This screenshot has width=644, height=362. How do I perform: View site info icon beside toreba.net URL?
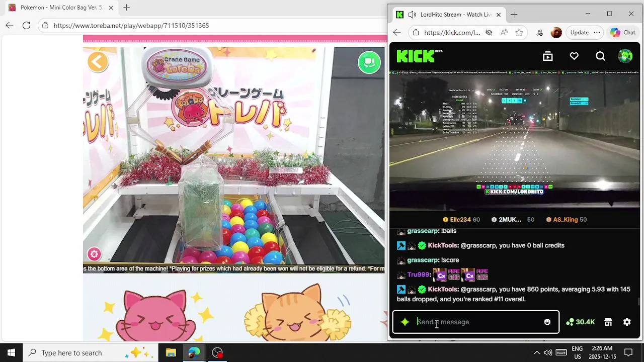pos(45,25)
